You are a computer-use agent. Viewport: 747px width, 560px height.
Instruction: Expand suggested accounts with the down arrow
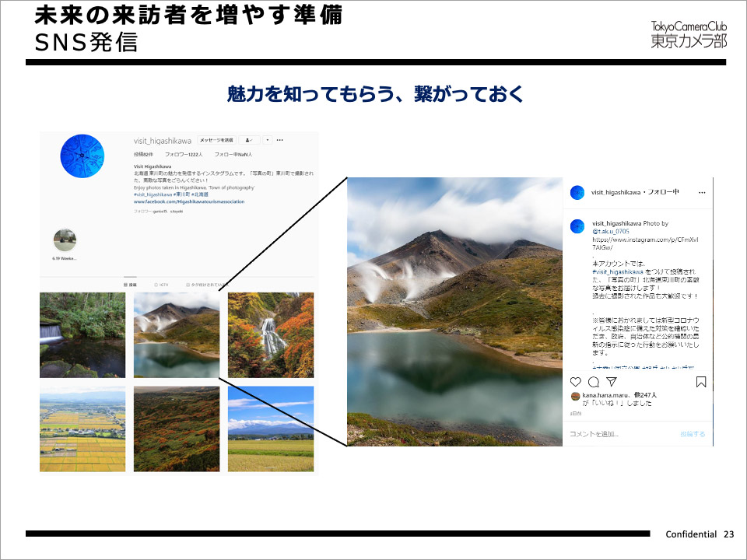click(268, 139)
